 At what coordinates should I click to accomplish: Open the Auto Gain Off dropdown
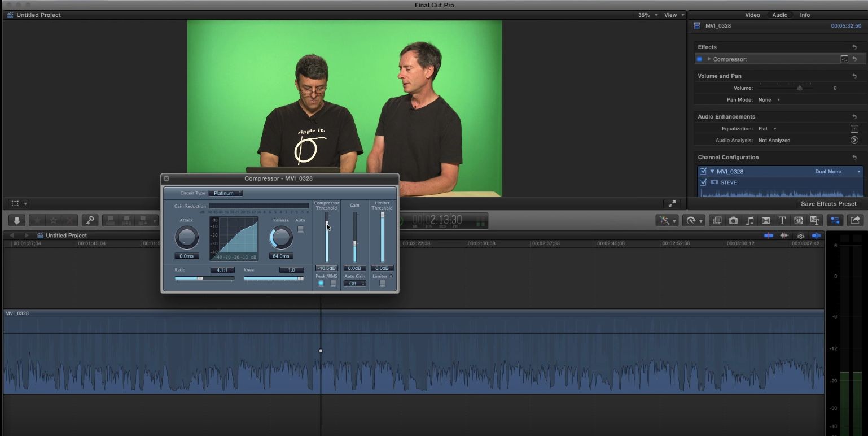(x=354, y=284)
